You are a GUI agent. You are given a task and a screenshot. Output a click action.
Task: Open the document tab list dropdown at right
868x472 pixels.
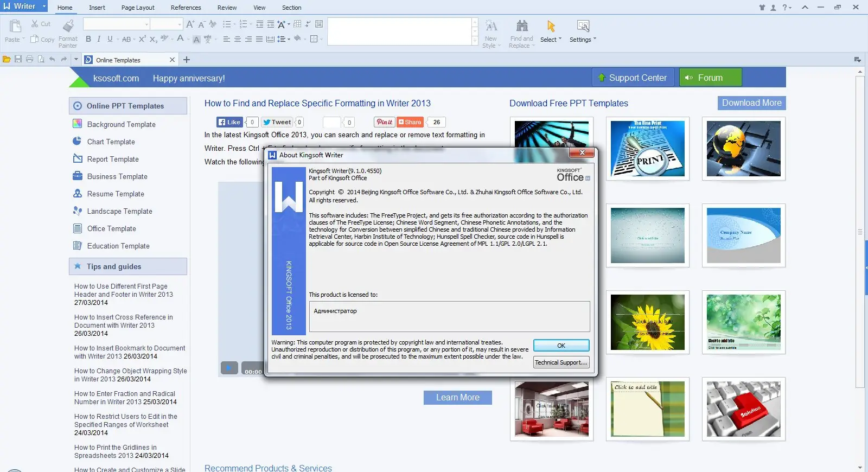858,60
